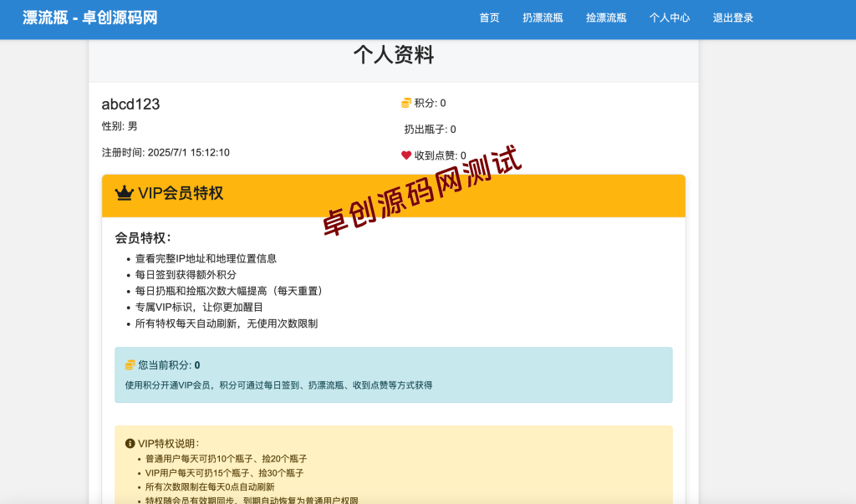Click VIP用户每天可扔15个瓶子 line

tap(224, 473)
